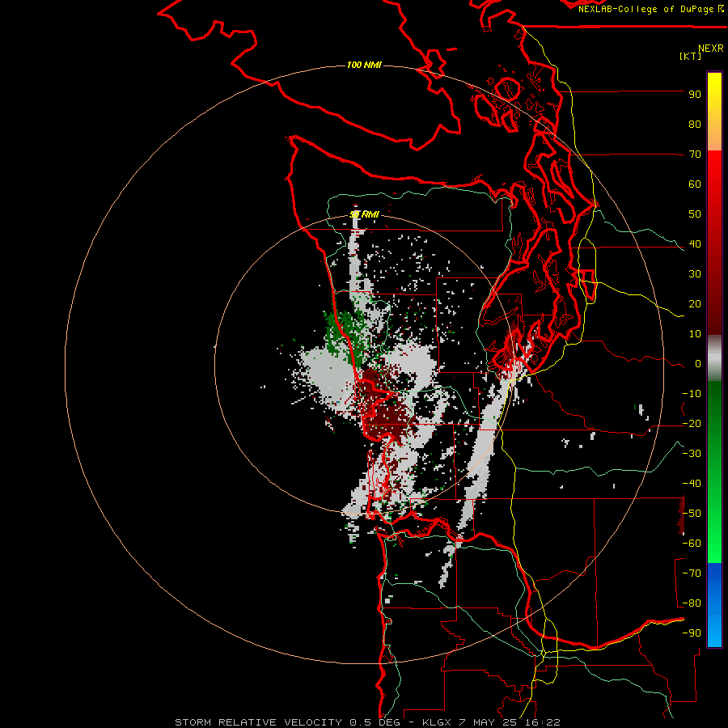The image size is (728, 728).
Task: Select the positive 70 knot scale label
Action: coord(695,154)
